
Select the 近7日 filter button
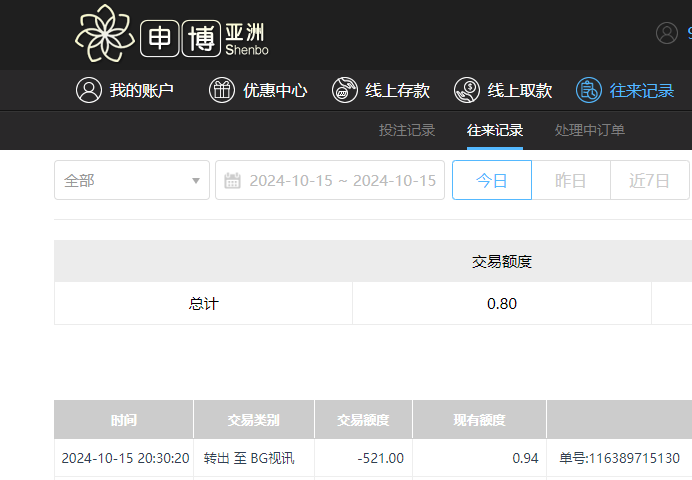tap(649, 180)
